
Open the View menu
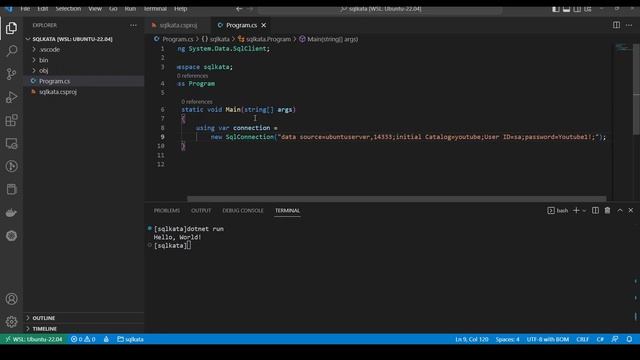(x=95, y=9)
